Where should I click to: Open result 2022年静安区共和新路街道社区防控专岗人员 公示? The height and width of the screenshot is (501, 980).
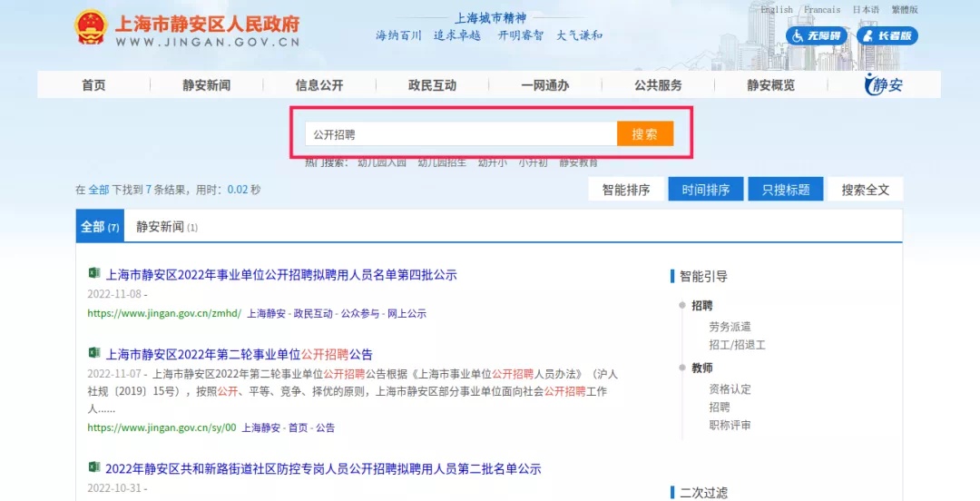coord(323,469)
